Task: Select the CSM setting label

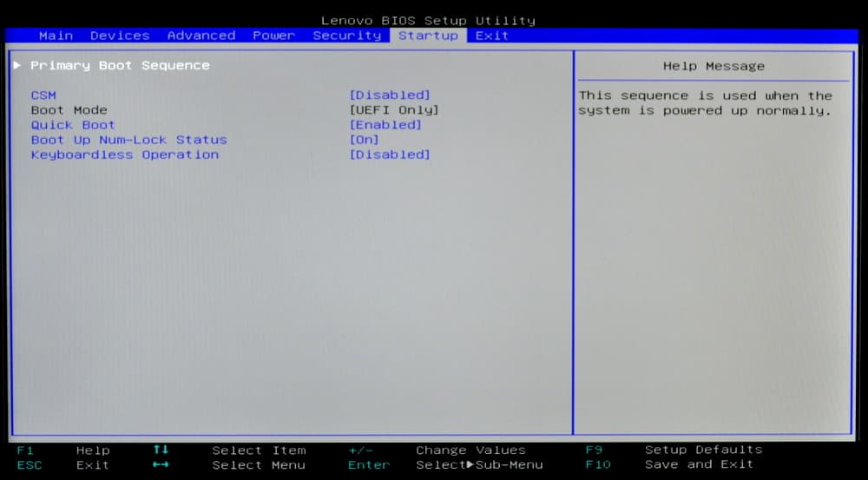Action: click(x=43, y=95)
